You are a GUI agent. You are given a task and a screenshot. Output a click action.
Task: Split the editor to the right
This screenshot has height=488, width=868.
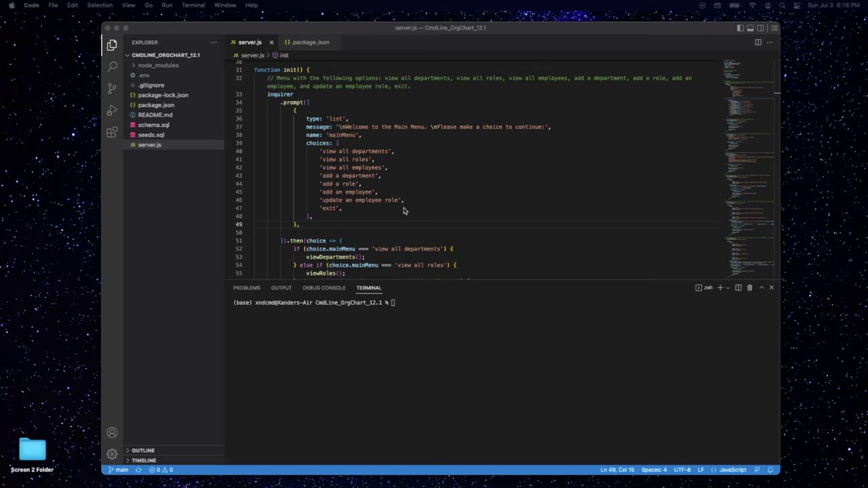[758, 42]
